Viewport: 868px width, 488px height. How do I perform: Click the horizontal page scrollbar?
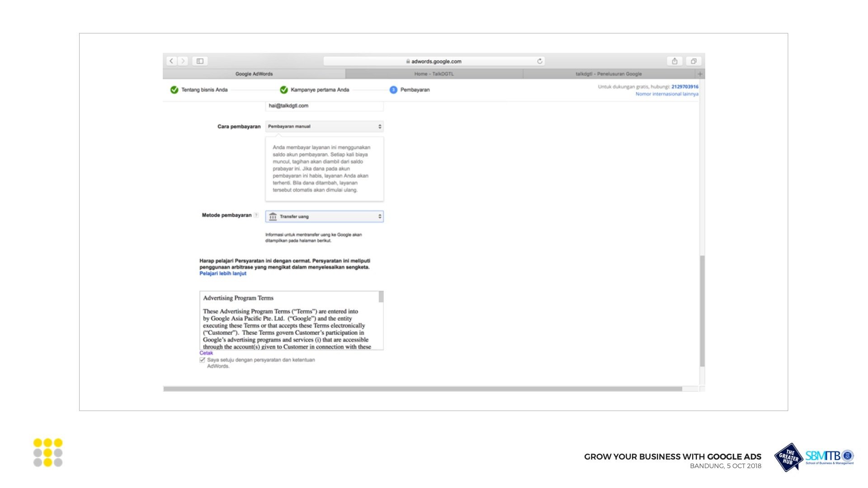click(x=423, y=389)
